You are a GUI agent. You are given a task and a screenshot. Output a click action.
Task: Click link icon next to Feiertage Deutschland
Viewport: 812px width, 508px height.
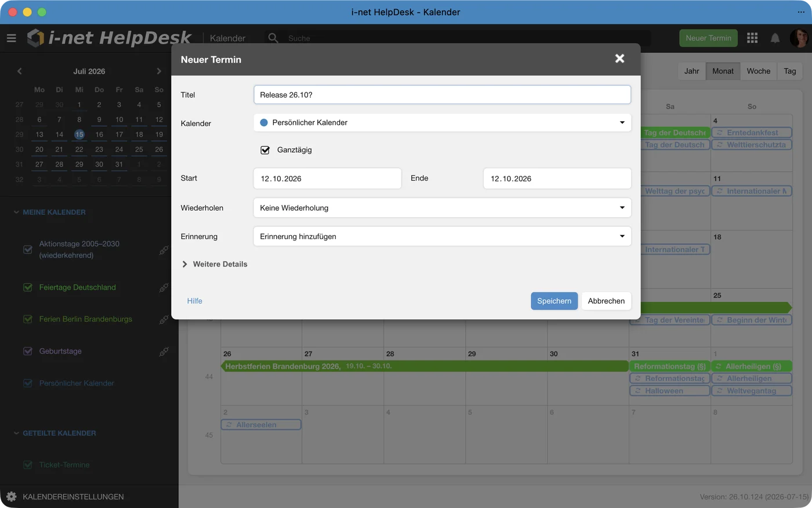tap(164, 287)
